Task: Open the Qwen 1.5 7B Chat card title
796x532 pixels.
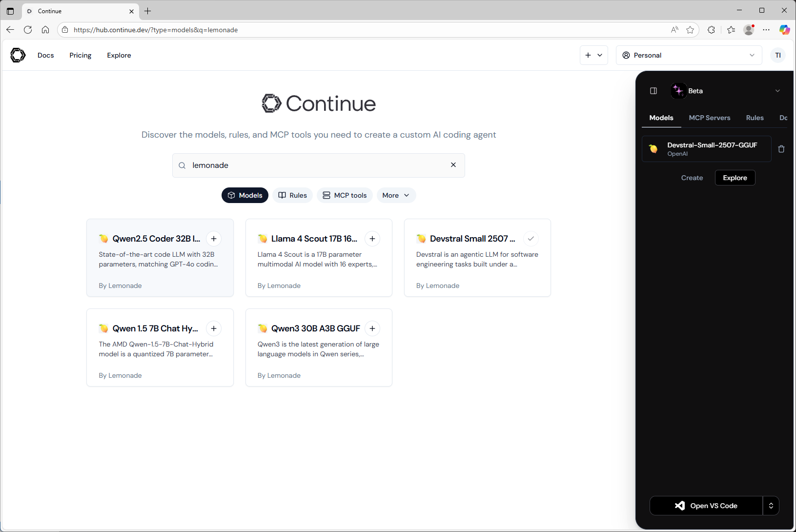Action: (155, 328)
